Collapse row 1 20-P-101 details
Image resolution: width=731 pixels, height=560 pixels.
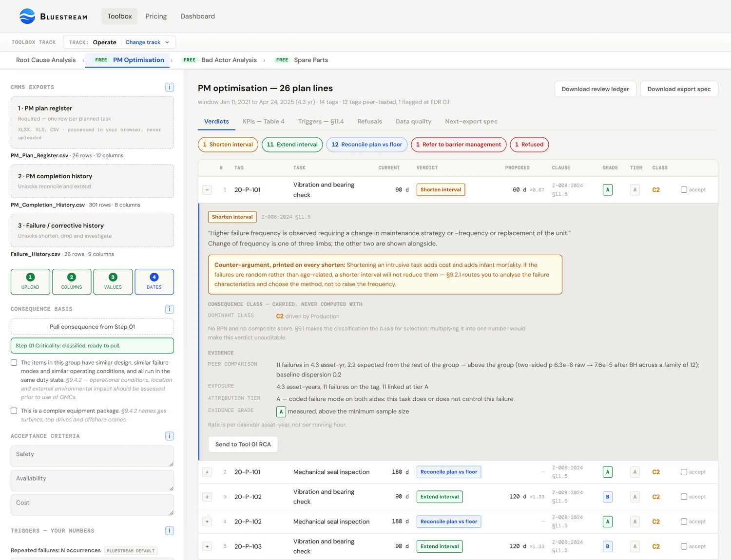click(x=207, y=190)
